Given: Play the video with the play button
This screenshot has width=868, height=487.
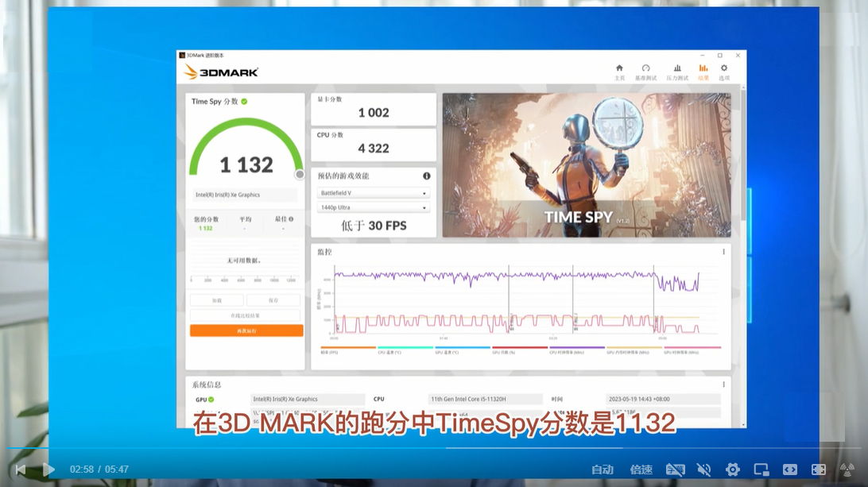Looking at the screenshot, I should click(x=48, y=470).
